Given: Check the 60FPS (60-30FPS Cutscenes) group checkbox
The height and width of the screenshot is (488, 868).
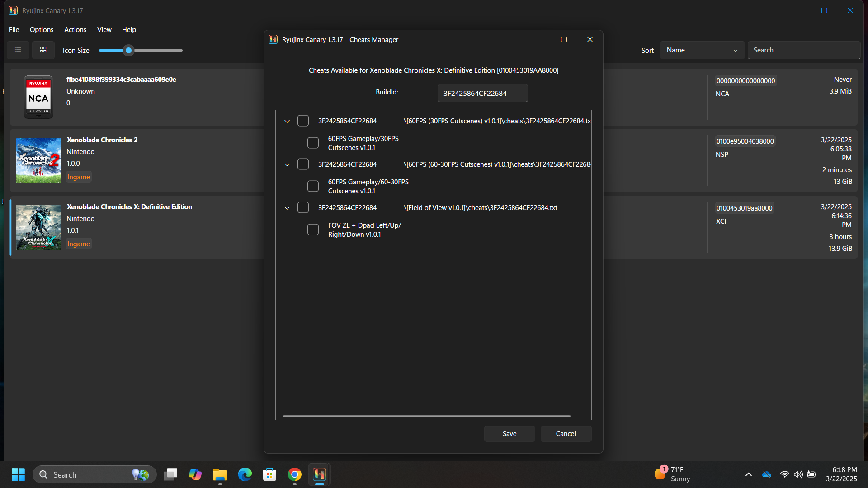Looking at the screenshot, I should click(303, 164).
